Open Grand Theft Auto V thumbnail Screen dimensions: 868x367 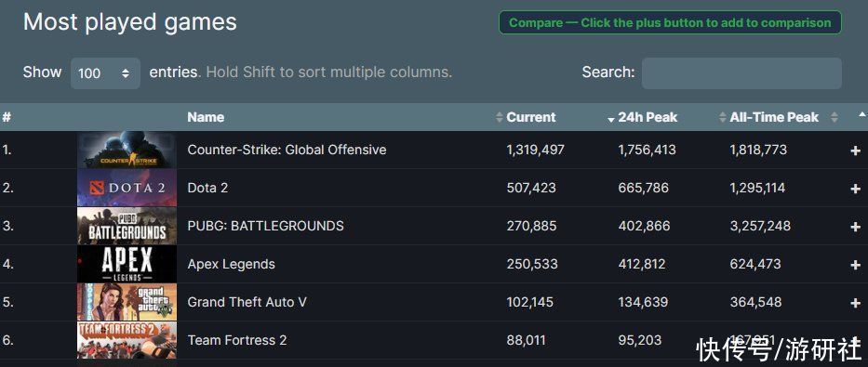tap(127, 302)
